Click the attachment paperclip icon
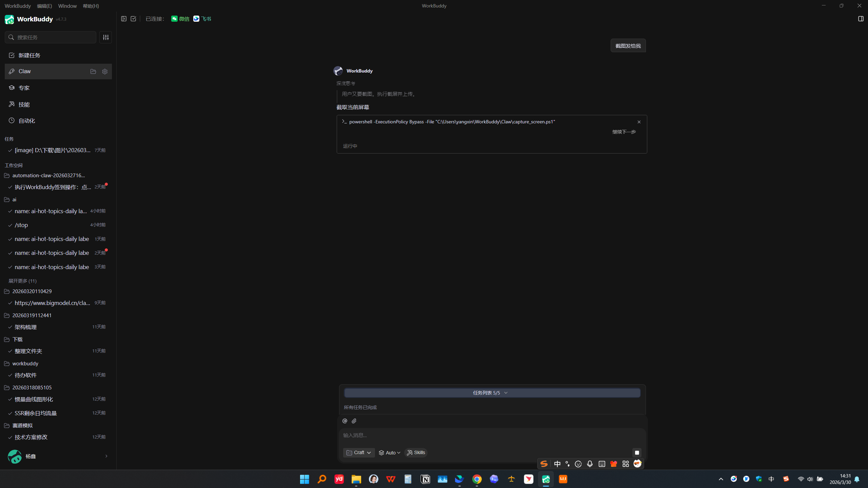868x488 pixels. click(354, 421)
